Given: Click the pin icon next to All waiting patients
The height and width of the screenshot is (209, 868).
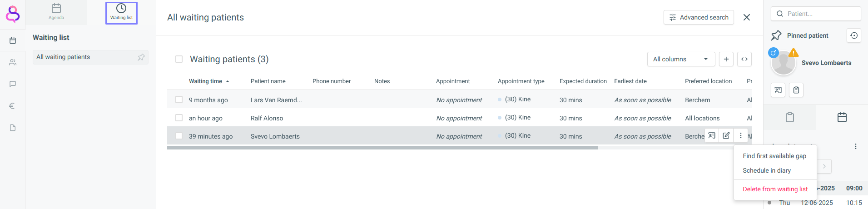Looking at the screenshot, I should [141, 57].
